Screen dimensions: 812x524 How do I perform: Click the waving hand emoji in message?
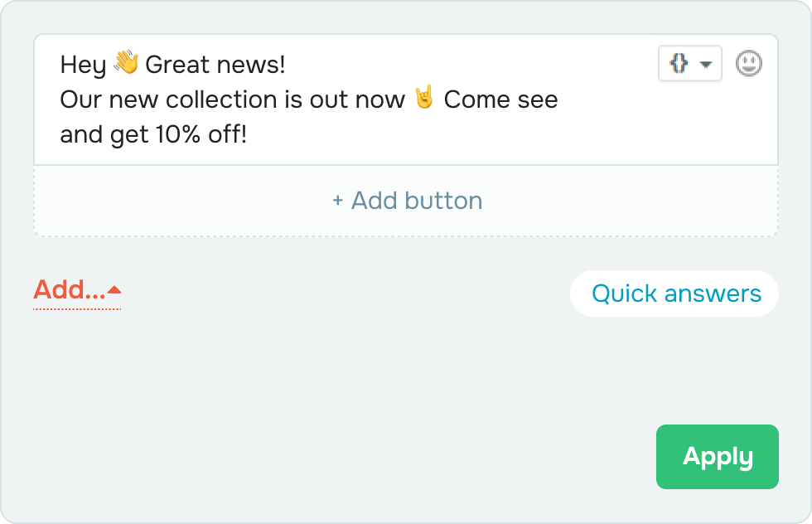(126, 63)
